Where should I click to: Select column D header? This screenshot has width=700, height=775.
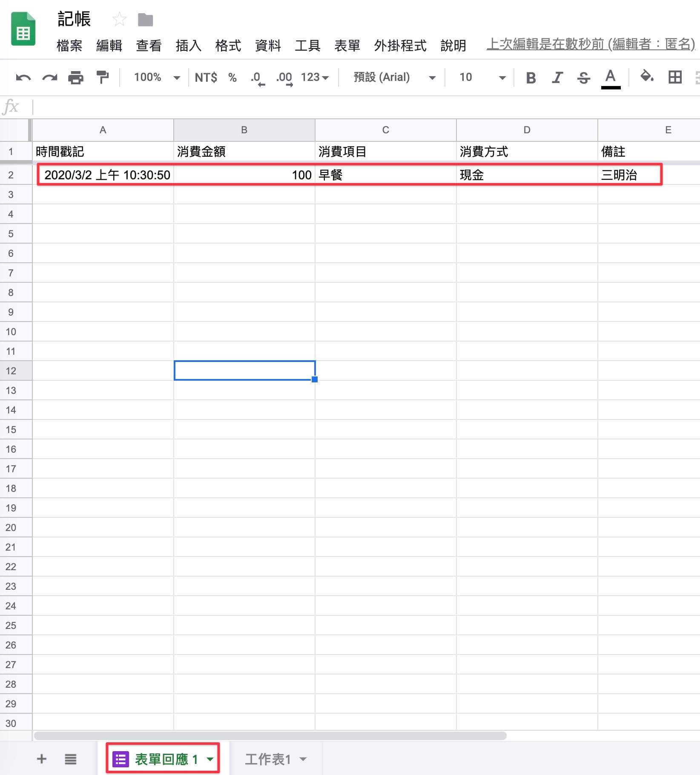click(x=527, y=130)
